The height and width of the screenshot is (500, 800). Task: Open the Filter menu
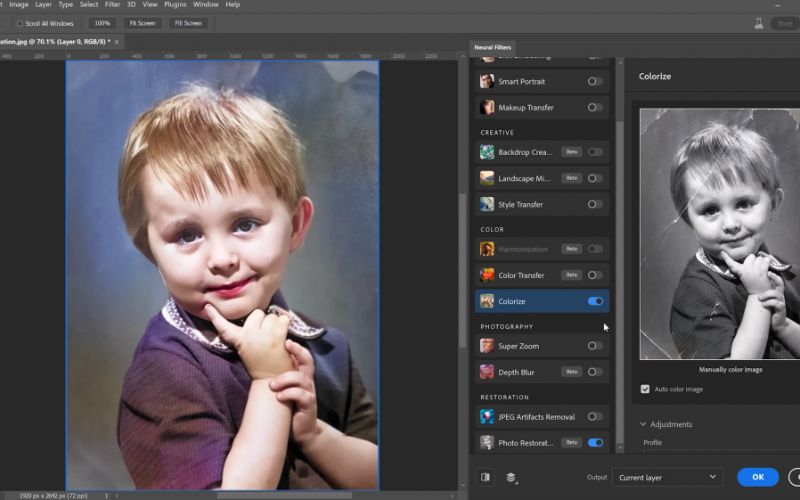pos(112,5)
